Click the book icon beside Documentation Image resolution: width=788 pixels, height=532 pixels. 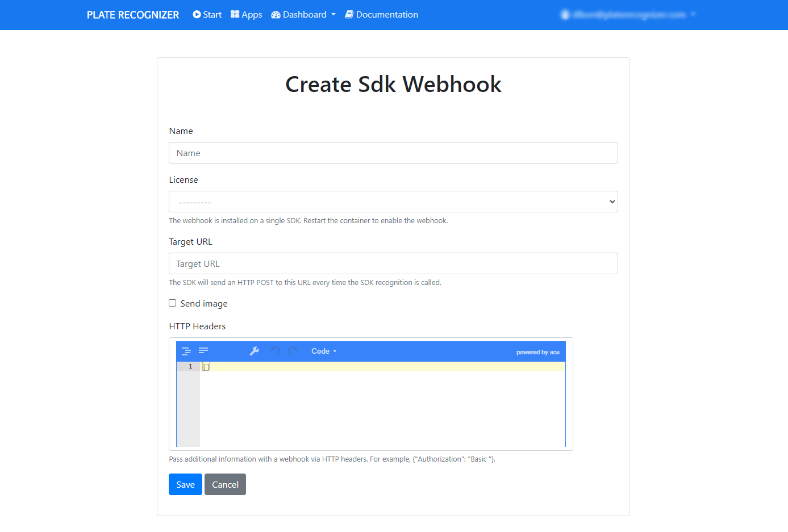pyautogui.click(x=349, y=15)
